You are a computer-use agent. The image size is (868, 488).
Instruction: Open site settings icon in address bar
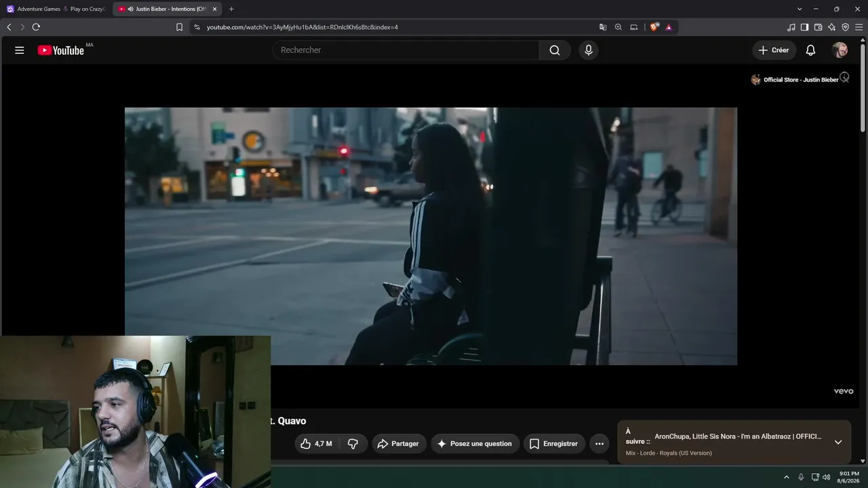(197, 27)
